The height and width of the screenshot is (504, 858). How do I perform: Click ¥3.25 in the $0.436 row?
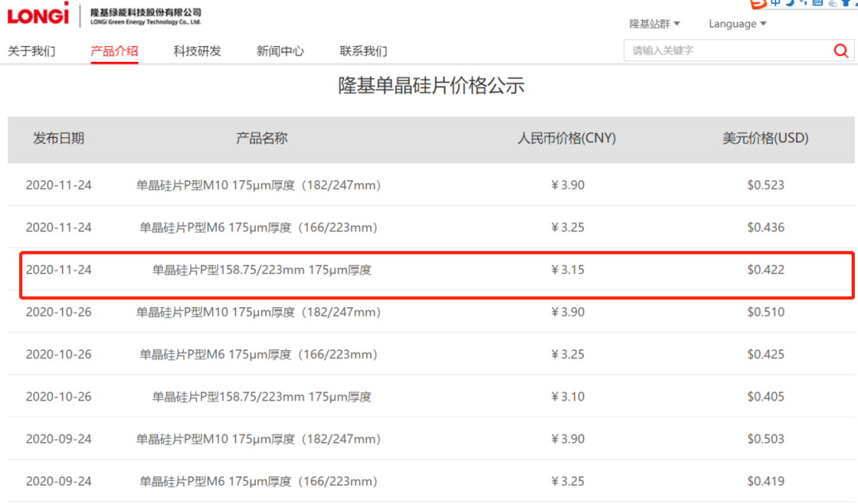(567, 228)
